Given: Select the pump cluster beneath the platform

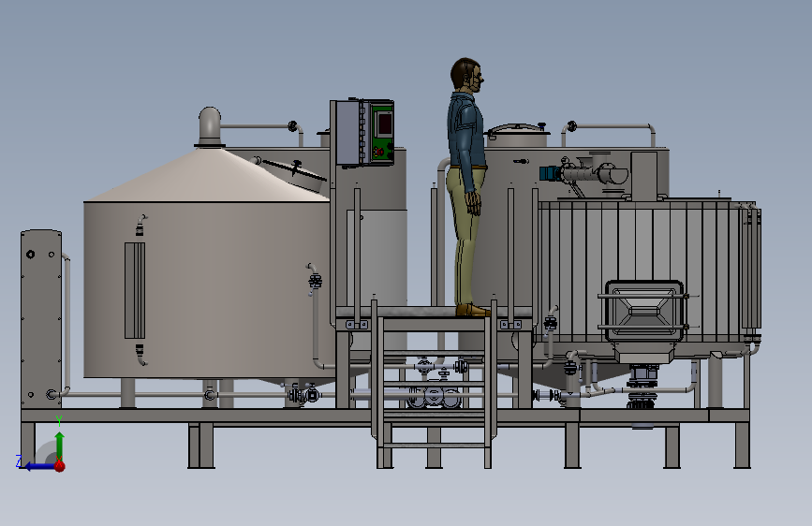Looking at the screenshot, I should coord(434,397).
